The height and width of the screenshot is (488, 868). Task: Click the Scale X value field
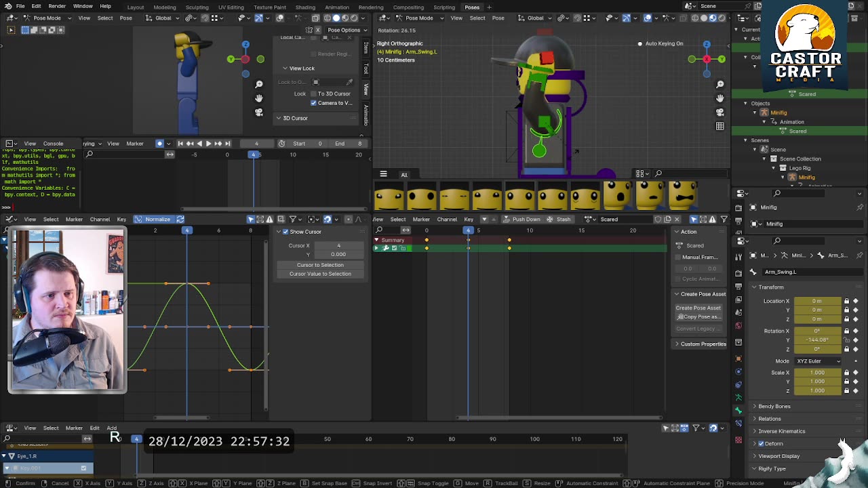tap(817, 373)
